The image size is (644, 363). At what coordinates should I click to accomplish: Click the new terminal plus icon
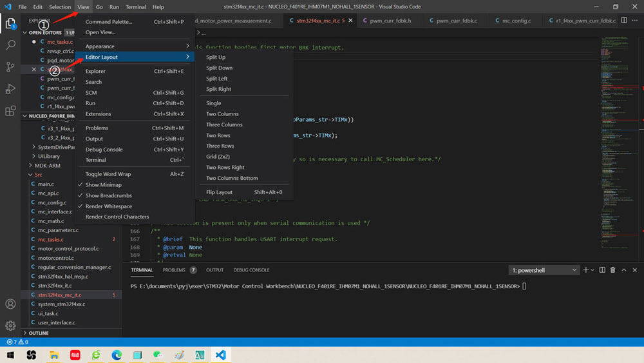[x=585, y=270]
